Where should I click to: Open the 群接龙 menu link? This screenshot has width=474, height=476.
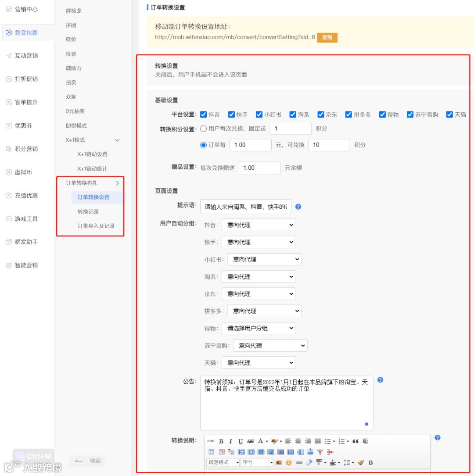73,11
